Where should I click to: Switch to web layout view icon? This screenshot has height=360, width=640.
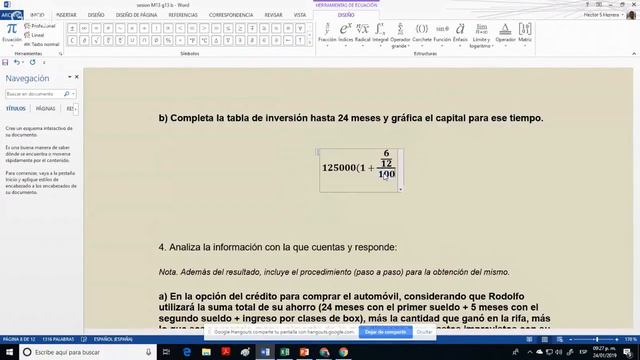click(x=560, y=339)
